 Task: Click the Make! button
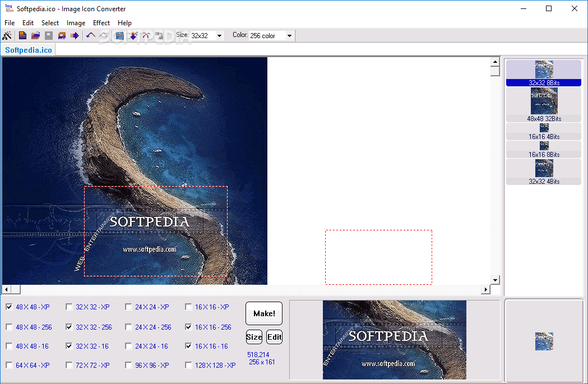pyautogui.click(x=264, y=313)
